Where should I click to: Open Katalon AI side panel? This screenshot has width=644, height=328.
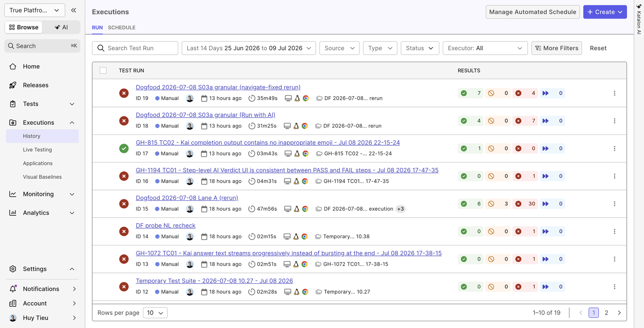tap(639, 19)
